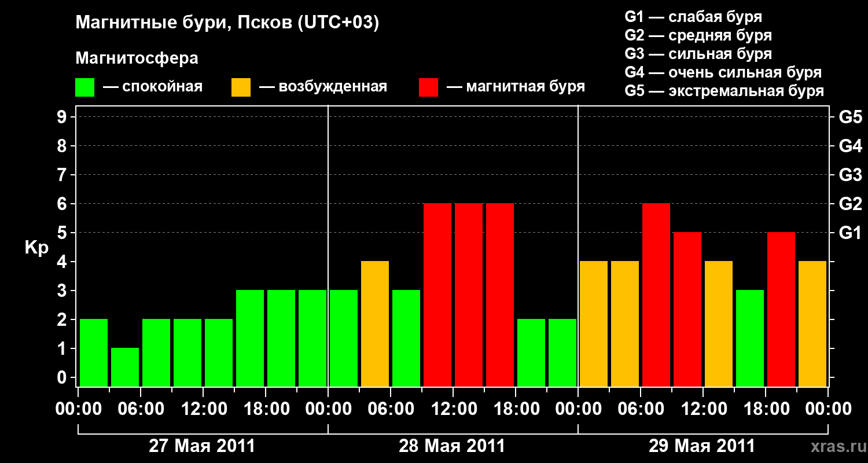Viewport: 868px width, 463px height.
Task: Click the 27 May 18:00–21:00 green bar
Action: coord(281,338)
